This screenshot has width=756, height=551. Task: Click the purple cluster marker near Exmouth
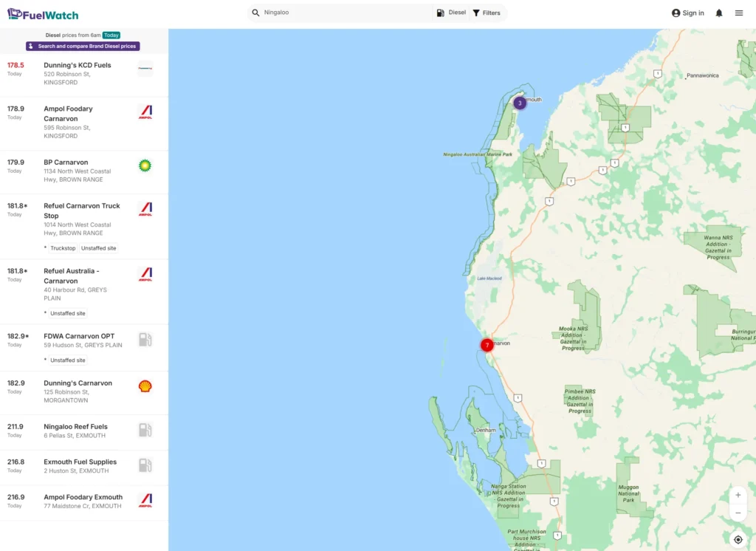click(x=519, y=103)
